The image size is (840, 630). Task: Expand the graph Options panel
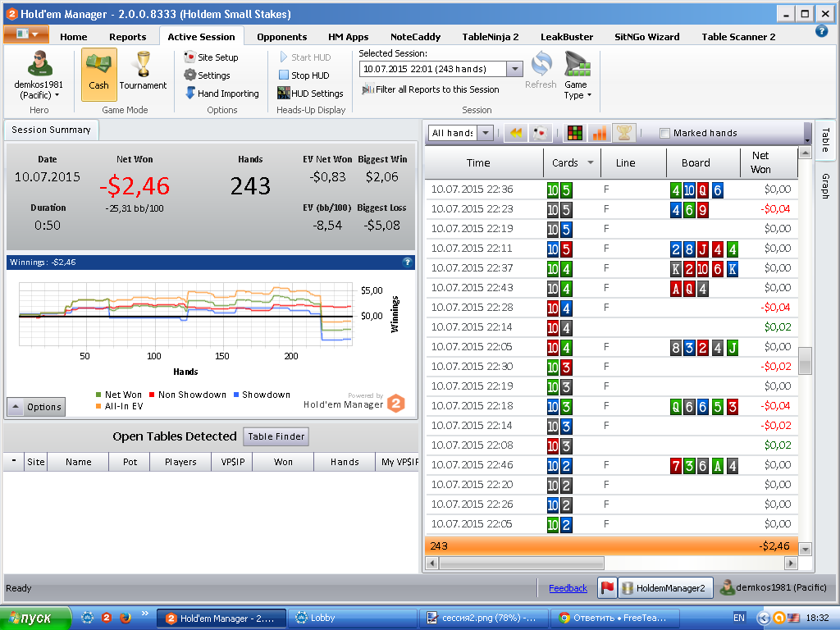pyautogui.click(x=36, y=407)
